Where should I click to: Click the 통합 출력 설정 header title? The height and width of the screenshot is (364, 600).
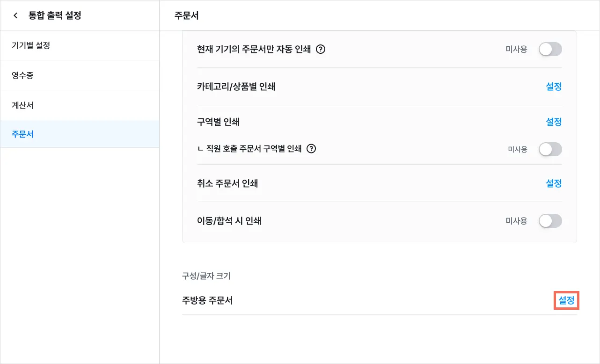55,15
